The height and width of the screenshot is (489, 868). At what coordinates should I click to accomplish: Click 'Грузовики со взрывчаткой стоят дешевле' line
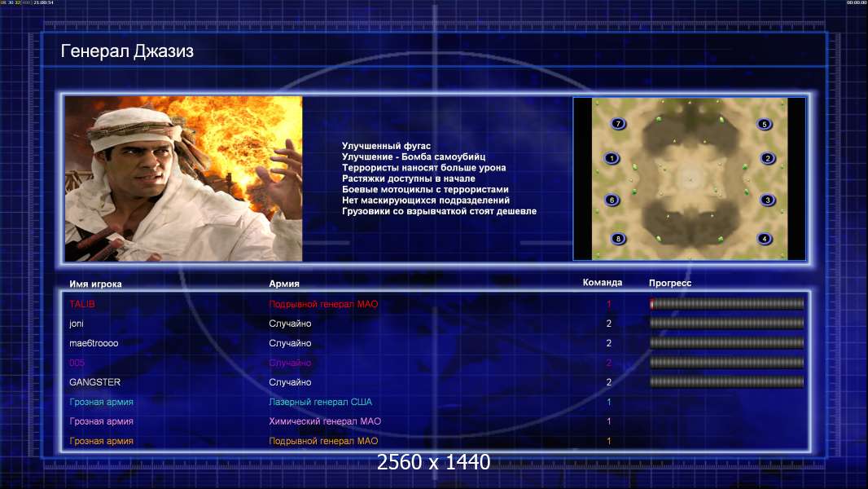pyautogui.click(x=439, y=212)
